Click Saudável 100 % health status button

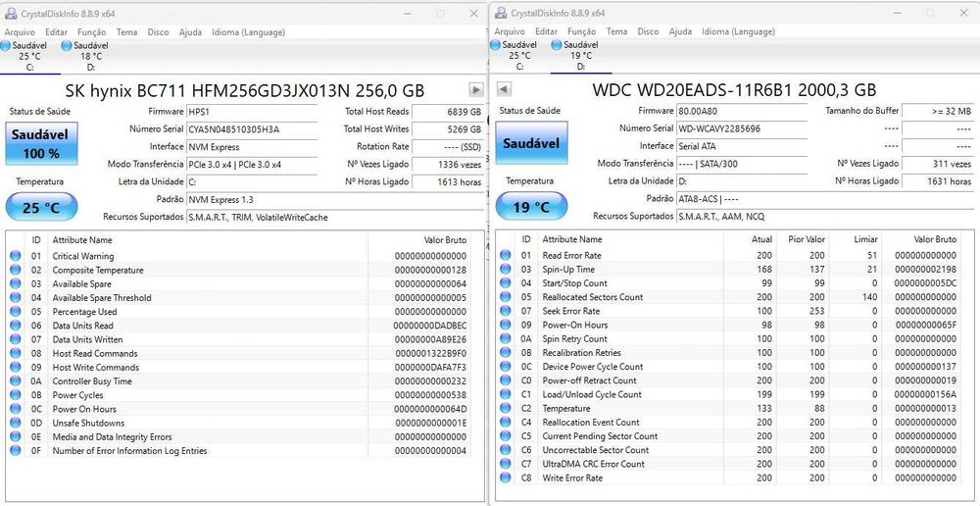pos(42,144)
